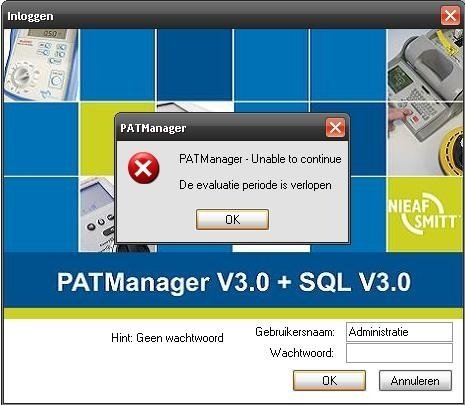The width and height of the screenshot is (465, 405).
Task: Click the PATManager dialog title bar
Action: 221,128
